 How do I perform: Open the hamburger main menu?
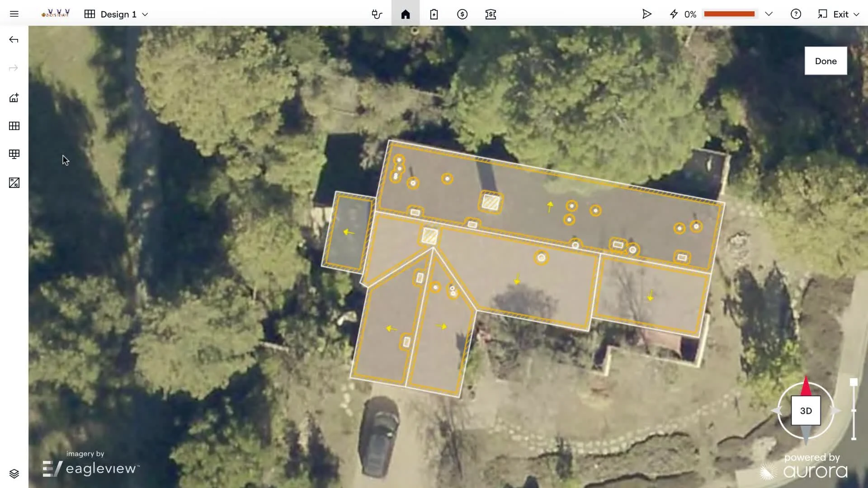(14, 14)
